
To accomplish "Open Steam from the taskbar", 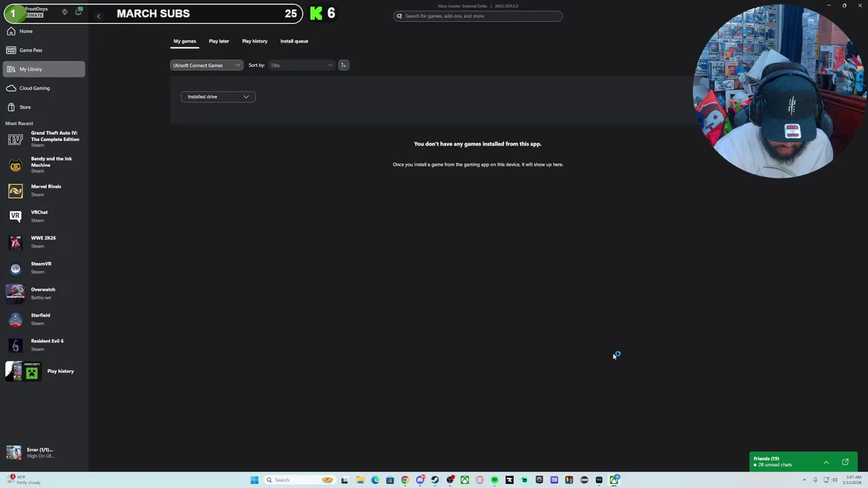I will tap(435, 480).
